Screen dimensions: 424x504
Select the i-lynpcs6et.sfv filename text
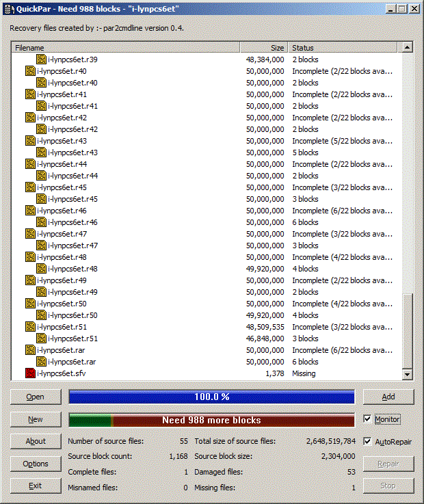coord(61,373)
